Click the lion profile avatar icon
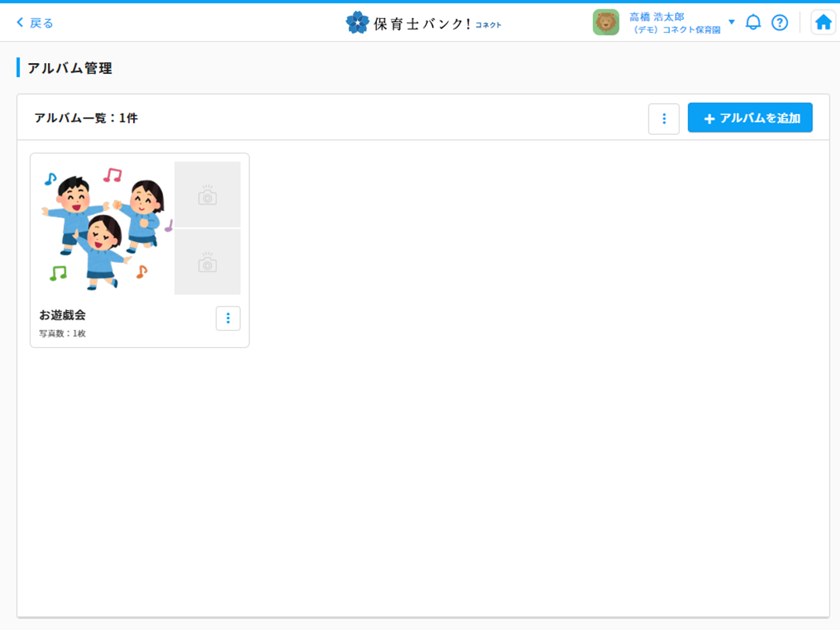840x630 pixels. 606,22
